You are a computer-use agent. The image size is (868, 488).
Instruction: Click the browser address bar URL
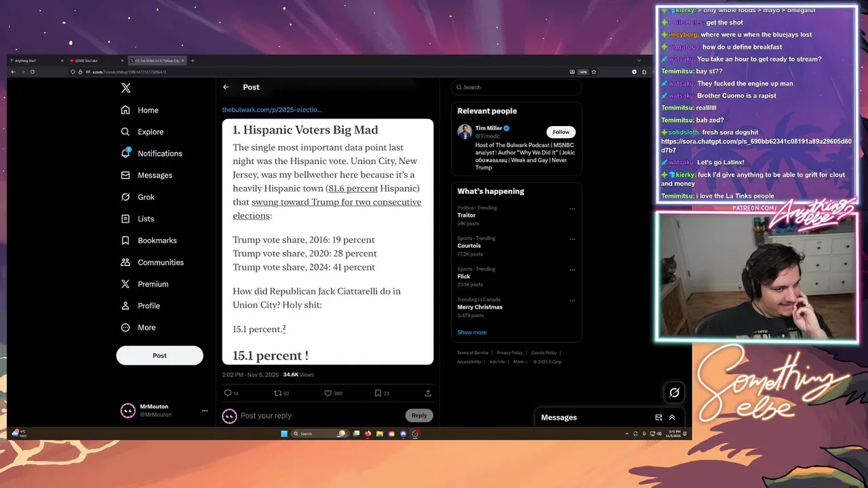point(129,72)
